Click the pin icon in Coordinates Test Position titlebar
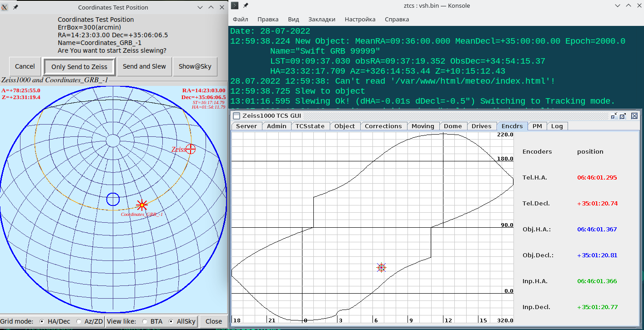This screenshot has width=644, height=330. tap(15, 7)
